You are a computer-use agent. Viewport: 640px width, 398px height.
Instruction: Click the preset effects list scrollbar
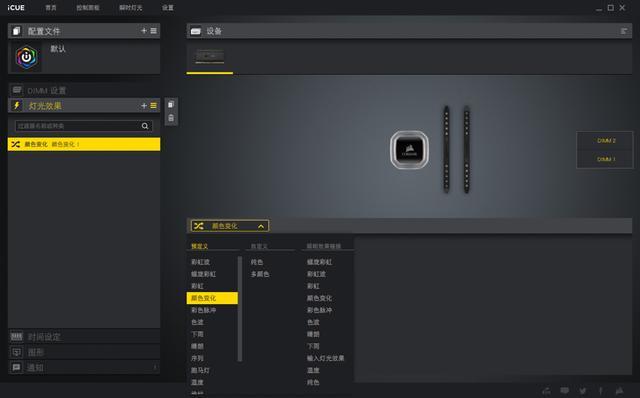pyautogui.click(x=240, y=309)
